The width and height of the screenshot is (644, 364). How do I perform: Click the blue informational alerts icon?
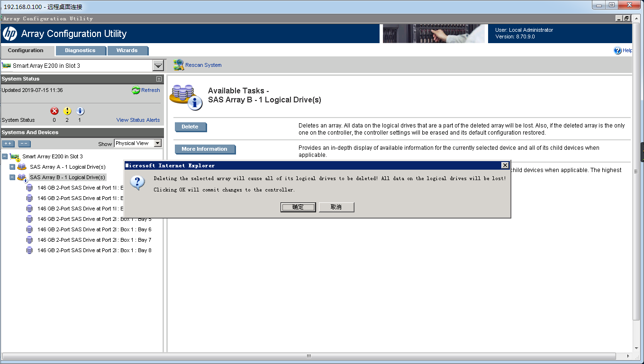click(x=80, y=111)
